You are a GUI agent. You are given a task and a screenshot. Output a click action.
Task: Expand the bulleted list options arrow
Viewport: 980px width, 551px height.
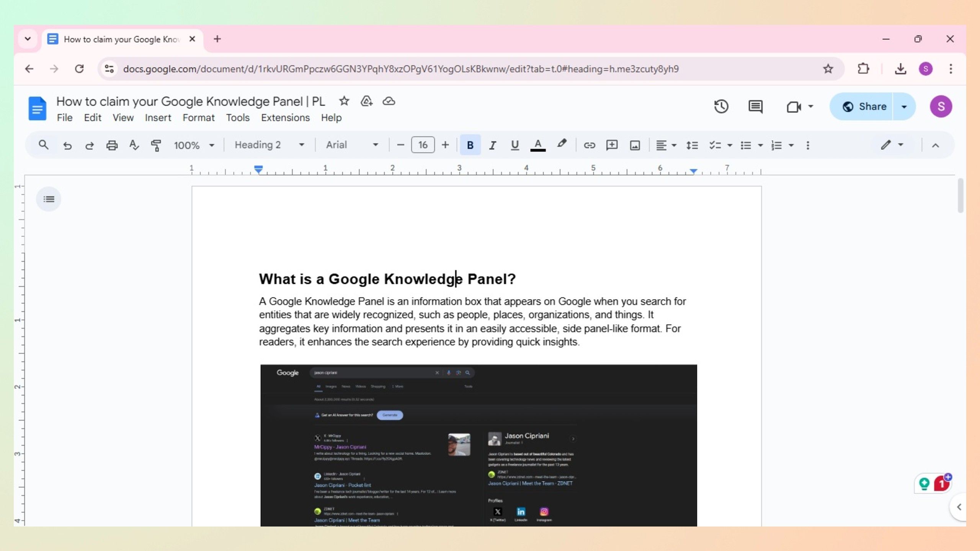[x=760, y=145]
